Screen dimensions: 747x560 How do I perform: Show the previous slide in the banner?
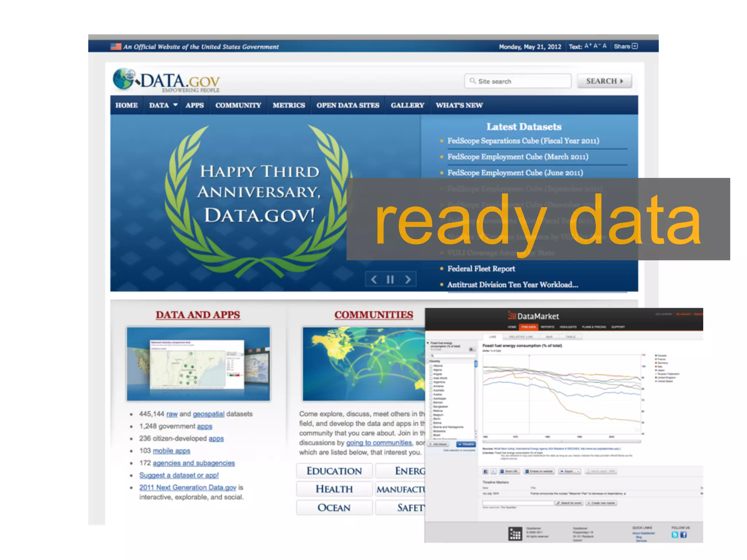point(374,280)
